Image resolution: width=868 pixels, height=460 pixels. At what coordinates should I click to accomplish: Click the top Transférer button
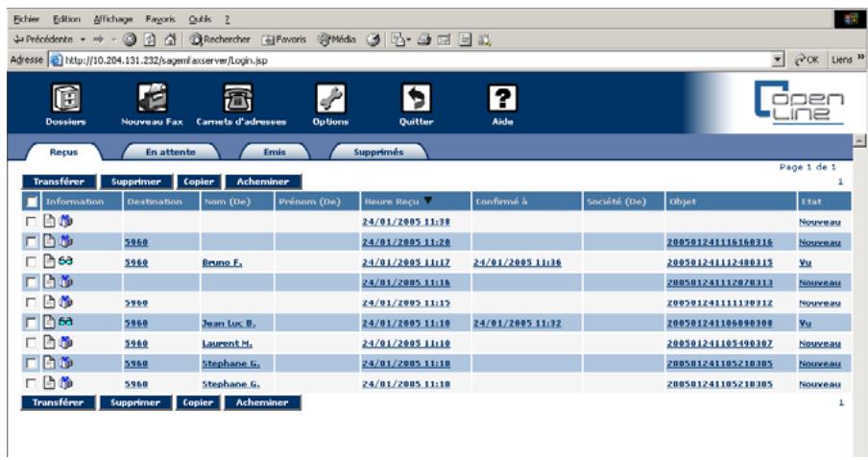click(x=59, y=182)
